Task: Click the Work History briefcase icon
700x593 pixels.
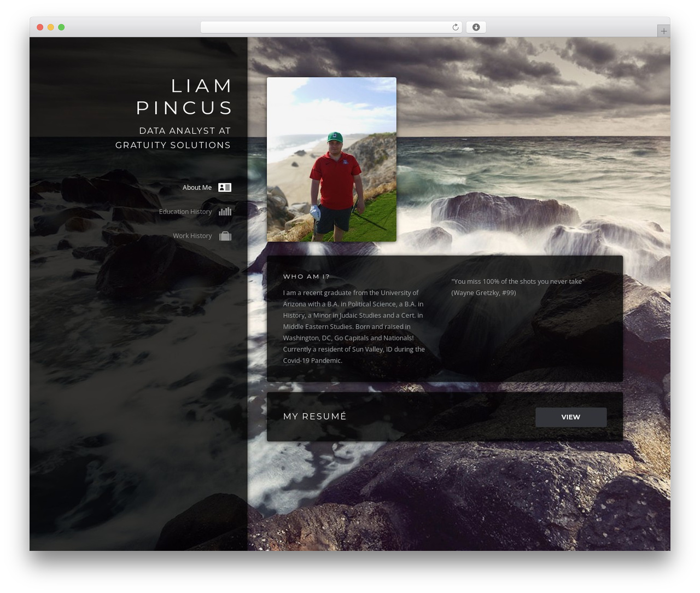Action: 225,236
